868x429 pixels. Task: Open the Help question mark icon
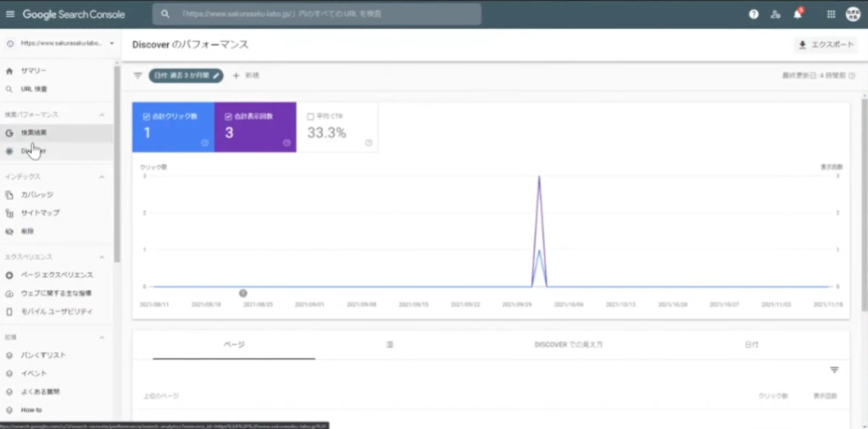coord(754,14)
